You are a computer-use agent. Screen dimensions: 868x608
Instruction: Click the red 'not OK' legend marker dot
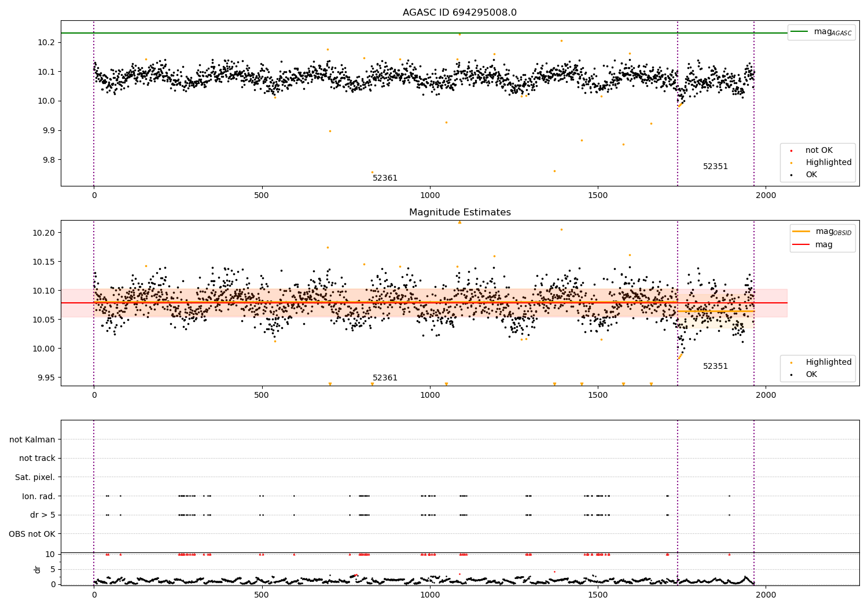(x=791, y=151)
